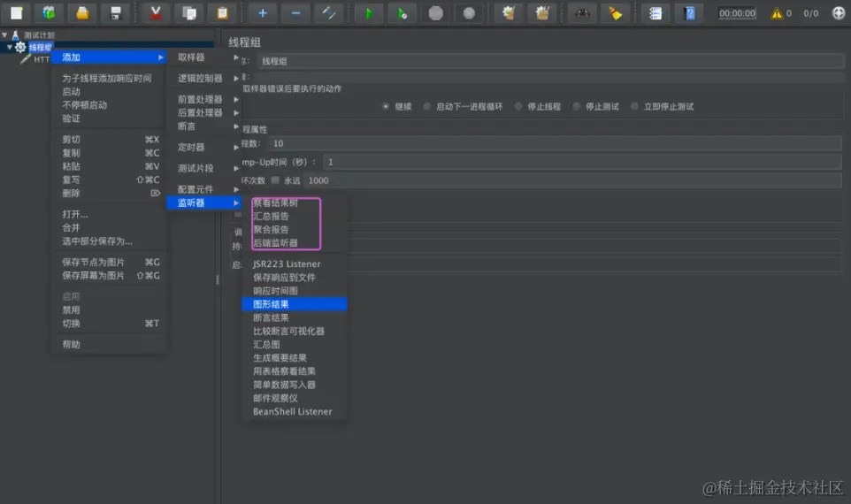Click the Help question mark icon
851x504 pixels.
[689, 13]
